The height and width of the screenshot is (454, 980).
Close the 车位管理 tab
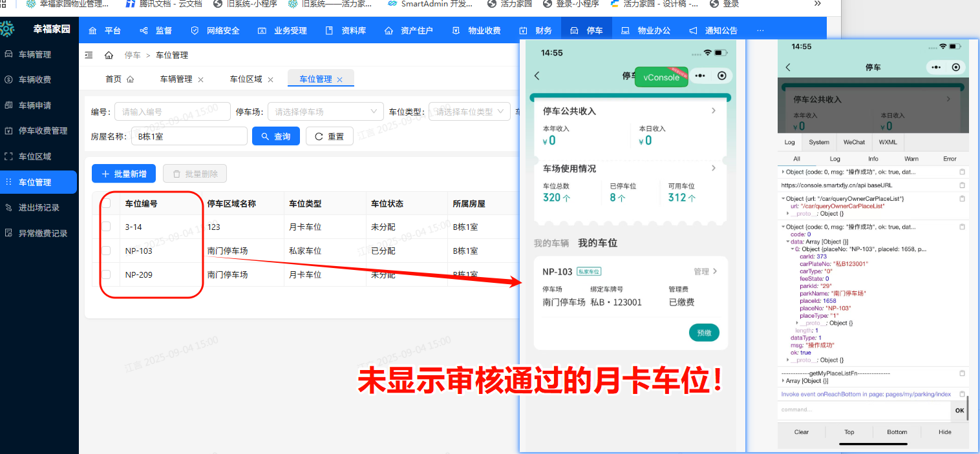click(340, 79)
